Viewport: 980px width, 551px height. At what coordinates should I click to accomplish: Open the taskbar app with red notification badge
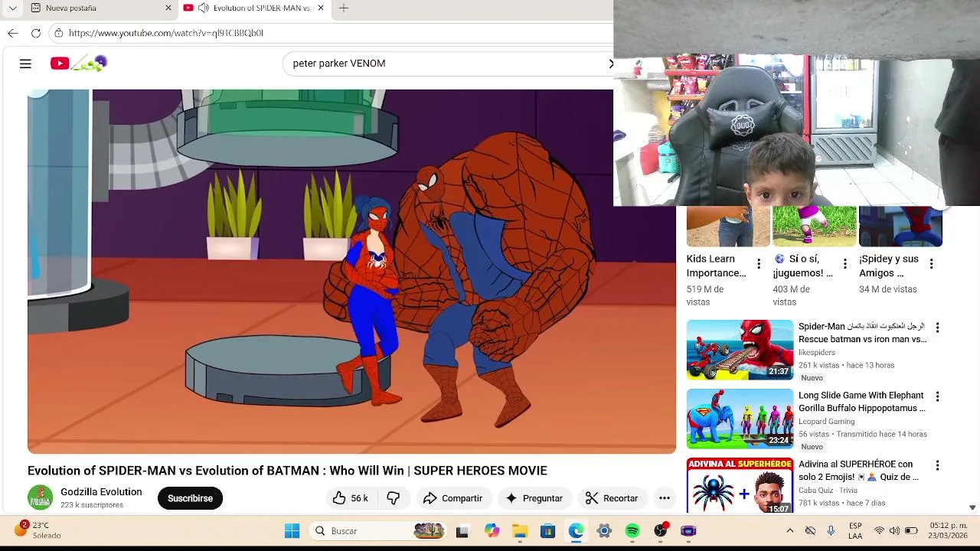661,530
